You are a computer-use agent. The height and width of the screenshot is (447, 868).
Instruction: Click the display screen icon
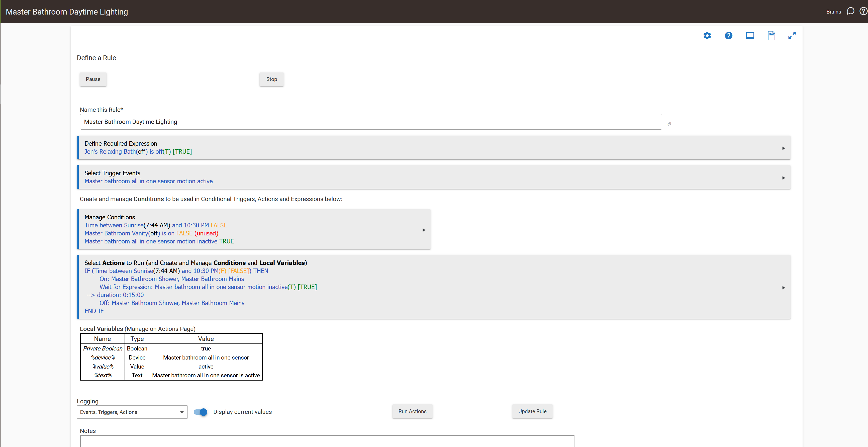click(x=750, y=36)
